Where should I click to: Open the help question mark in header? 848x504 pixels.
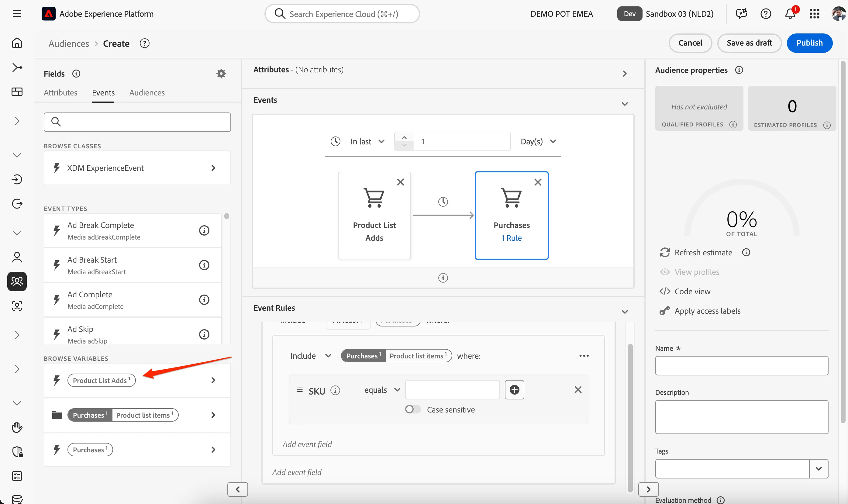(x=766, y=14)
